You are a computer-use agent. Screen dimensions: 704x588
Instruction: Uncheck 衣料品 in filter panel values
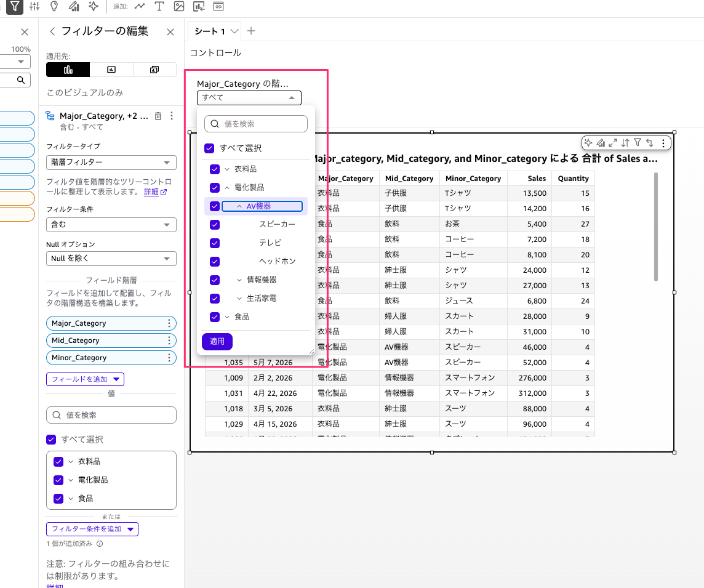point(58,461)
